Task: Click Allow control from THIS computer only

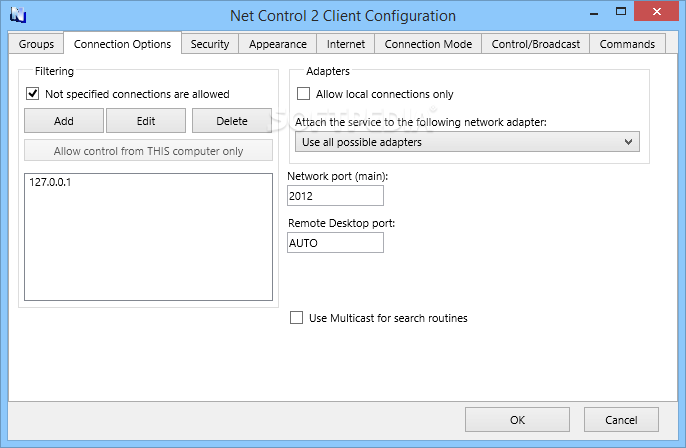Action: click(148, 150)
